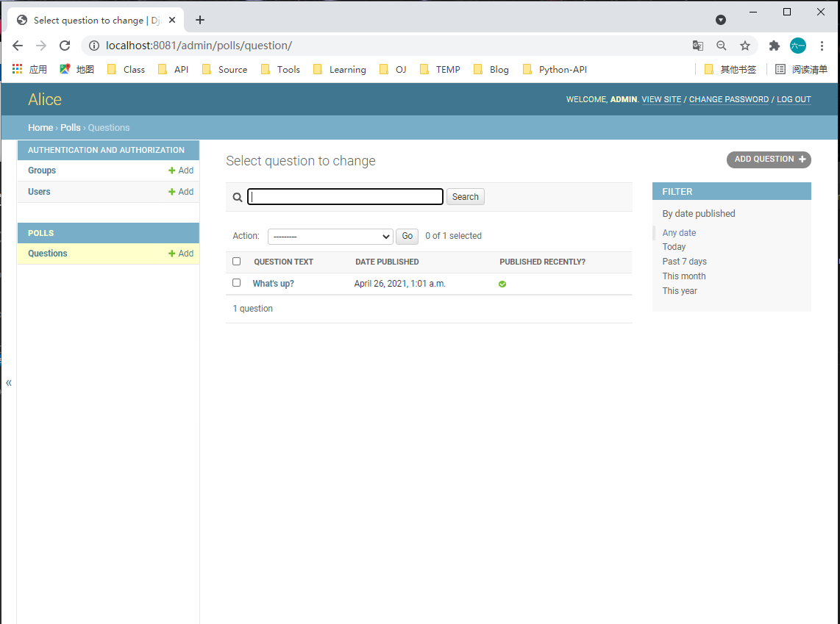Open the 'What's up?' question
The image size is (840, 624).
(x=273, y=284)
